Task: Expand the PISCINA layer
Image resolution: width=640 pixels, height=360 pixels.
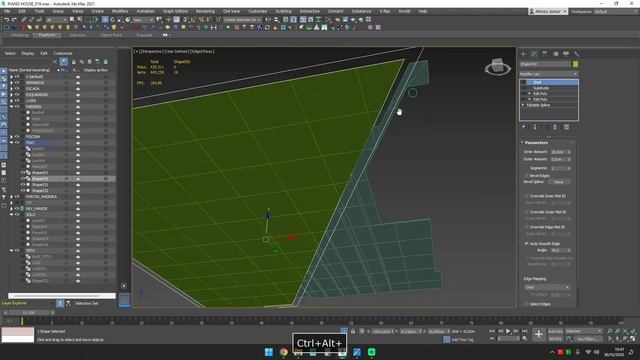Action: 12,137
